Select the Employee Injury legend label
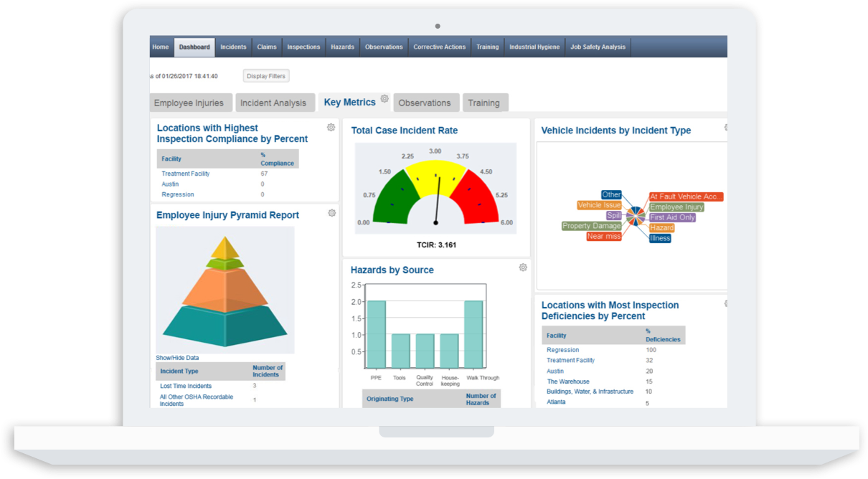 676,207
